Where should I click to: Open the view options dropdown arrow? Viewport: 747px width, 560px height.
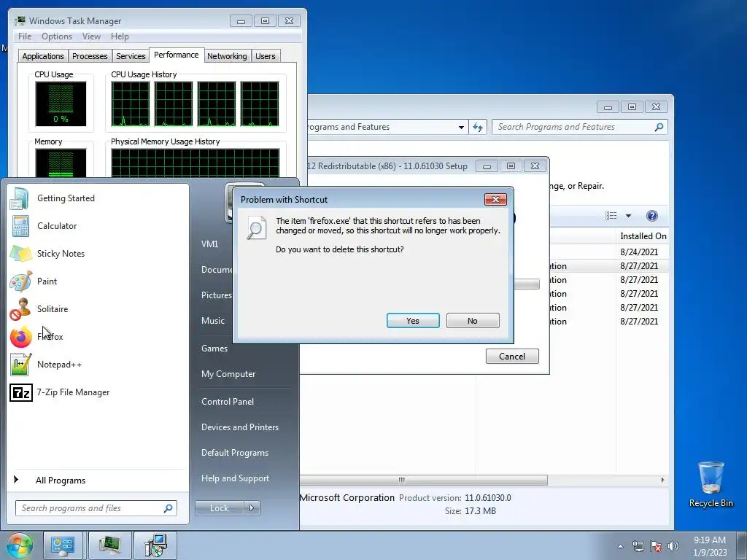[628, 216]
